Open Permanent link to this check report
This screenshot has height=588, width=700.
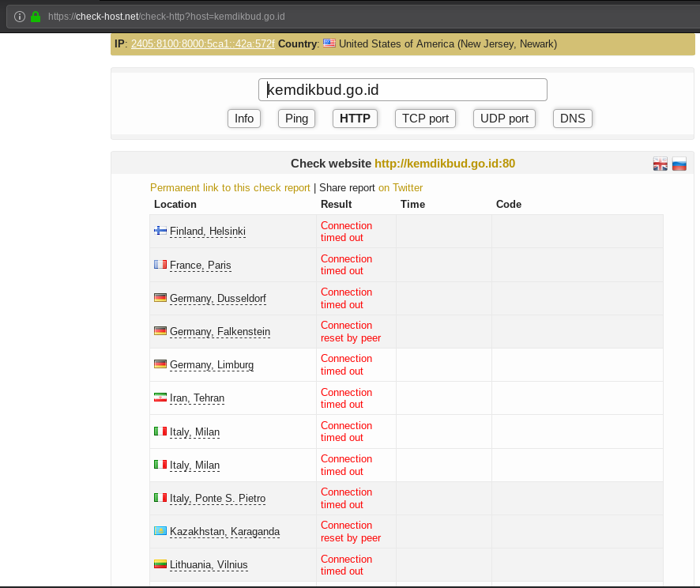pos(230,187)
